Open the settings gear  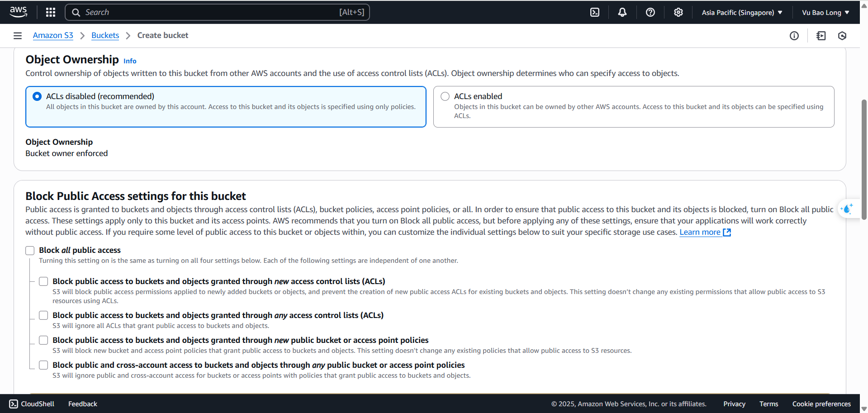pos(678,12)
